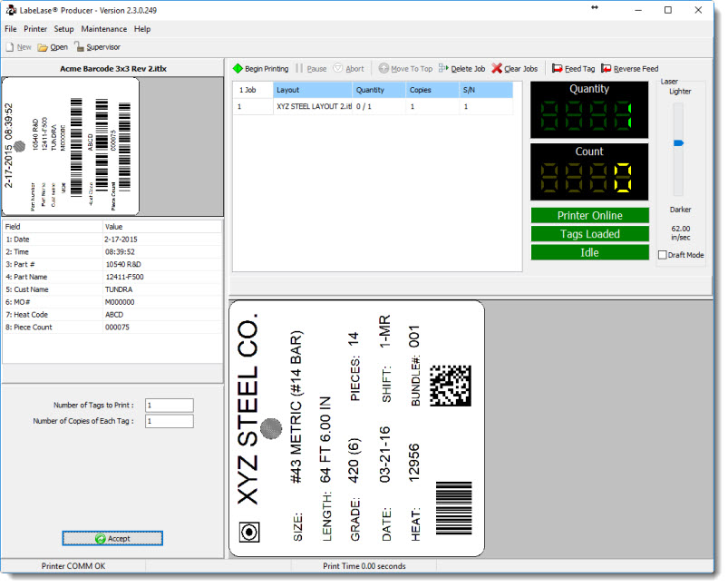Click the Supervisor padlock icon
This screenshot has width=728, height=587.
(79, 47)
